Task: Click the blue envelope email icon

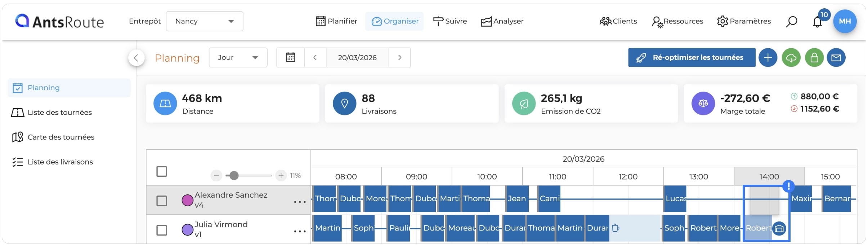Action: (x=836, y=58)
